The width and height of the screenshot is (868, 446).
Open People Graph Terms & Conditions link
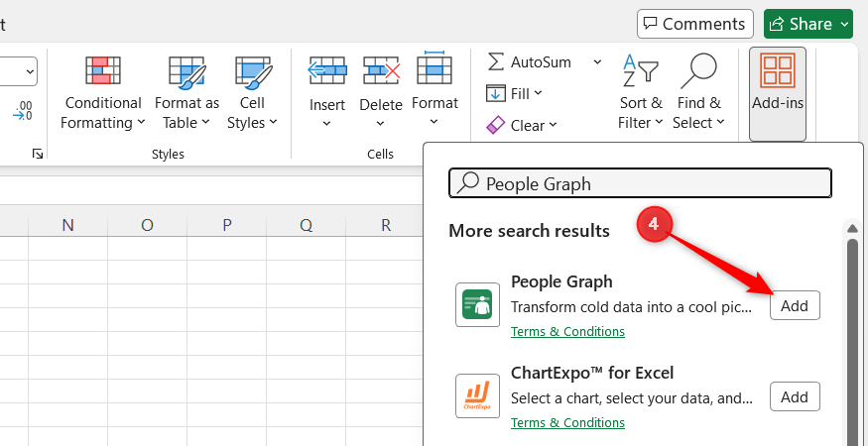click(x=567, y=331)
